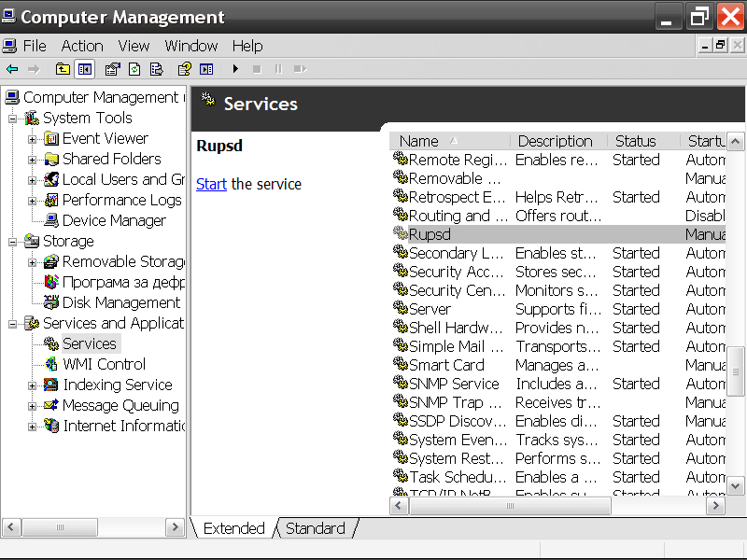747x560 pixels.
Task: Collapse Services and Applications branch
Action: [12, 324]
